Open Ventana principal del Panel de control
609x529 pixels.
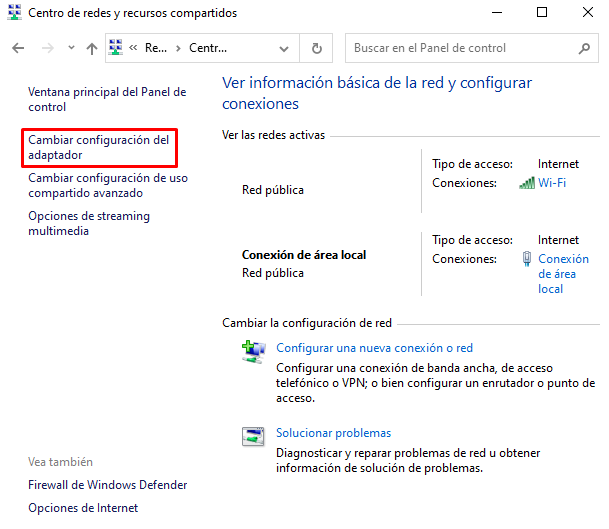107,99
